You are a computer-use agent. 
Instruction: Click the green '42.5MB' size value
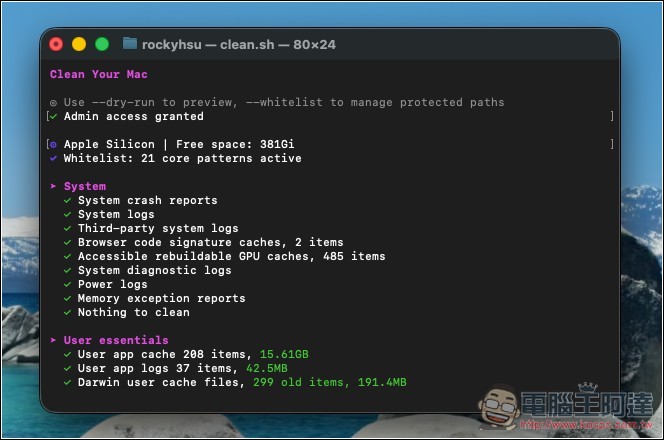[267, 368]
